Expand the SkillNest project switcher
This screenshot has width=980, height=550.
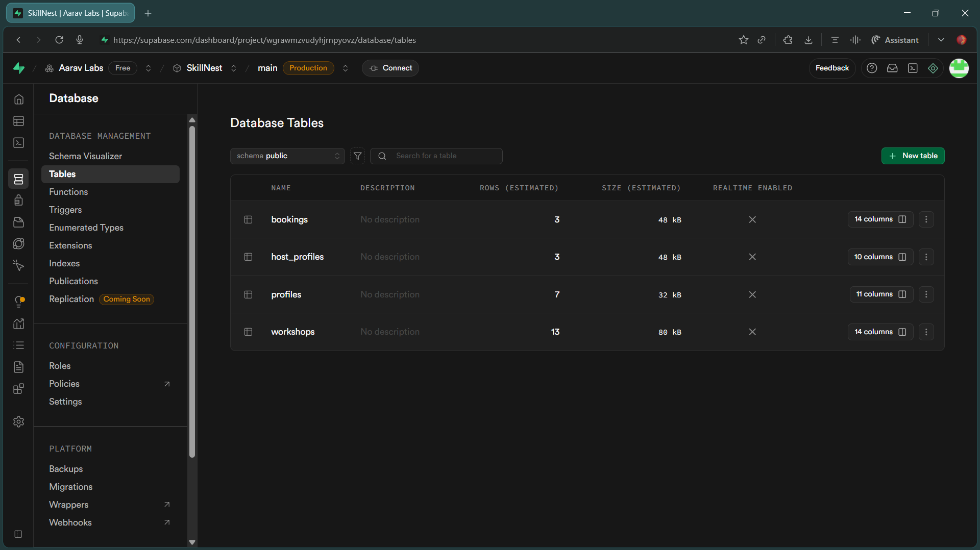click(x=234, y=68)
